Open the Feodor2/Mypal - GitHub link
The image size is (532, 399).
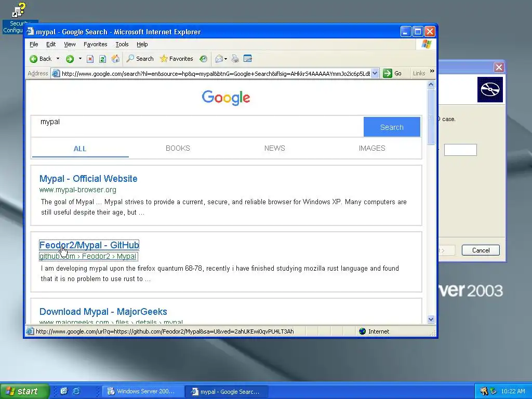click(89, 245)
